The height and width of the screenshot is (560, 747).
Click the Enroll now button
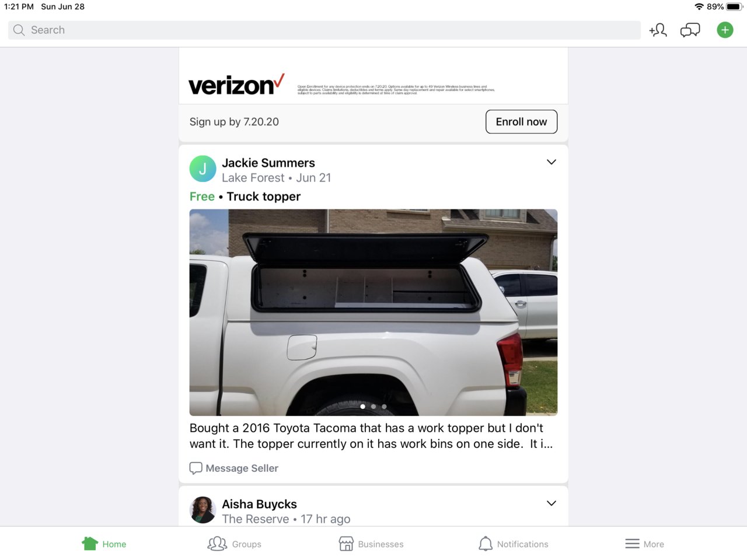[x=521, y=122]
